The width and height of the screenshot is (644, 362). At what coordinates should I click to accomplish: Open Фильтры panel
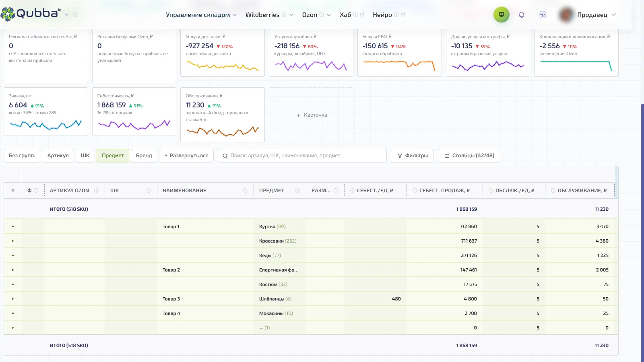413,156
